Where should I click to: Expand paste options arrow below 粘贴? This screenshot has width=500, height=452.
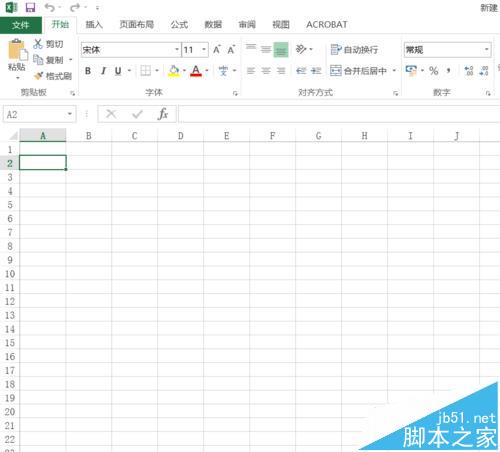(18, 78)
